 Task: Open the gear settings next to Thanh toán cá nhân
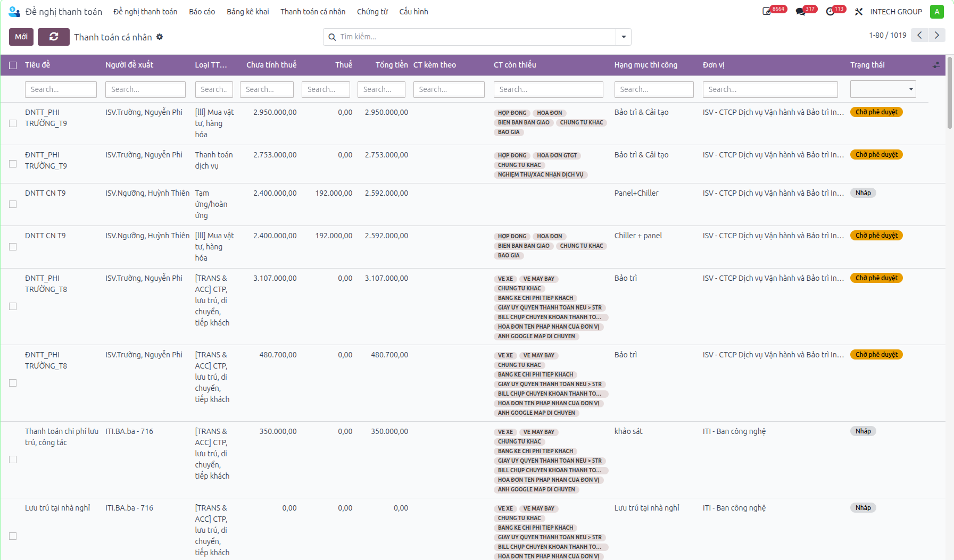point(160,37)
